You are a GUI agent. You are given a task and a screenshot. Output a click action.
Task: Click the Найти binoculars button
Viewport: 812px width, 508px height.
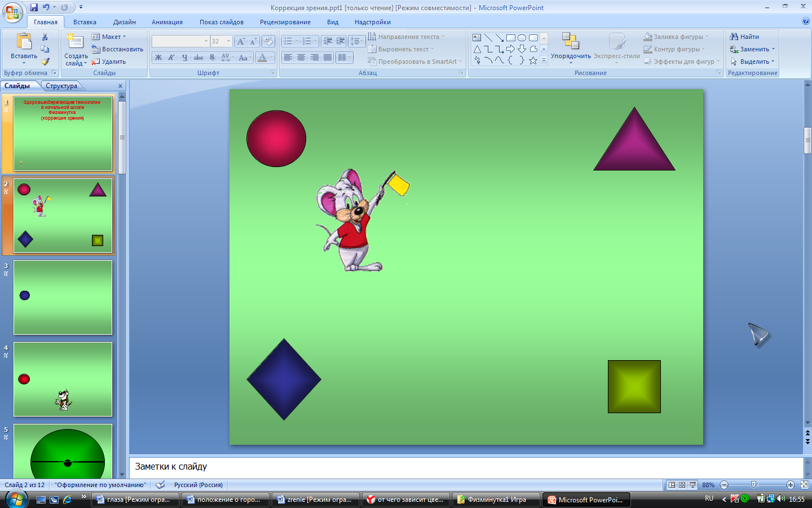pos(744,37)
